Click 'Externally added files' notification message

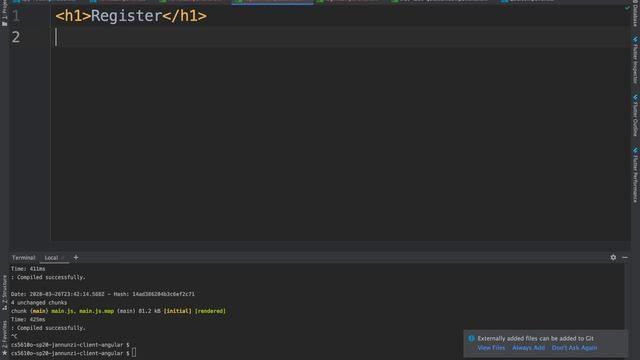pyautogui.click(x=536, y=338)
